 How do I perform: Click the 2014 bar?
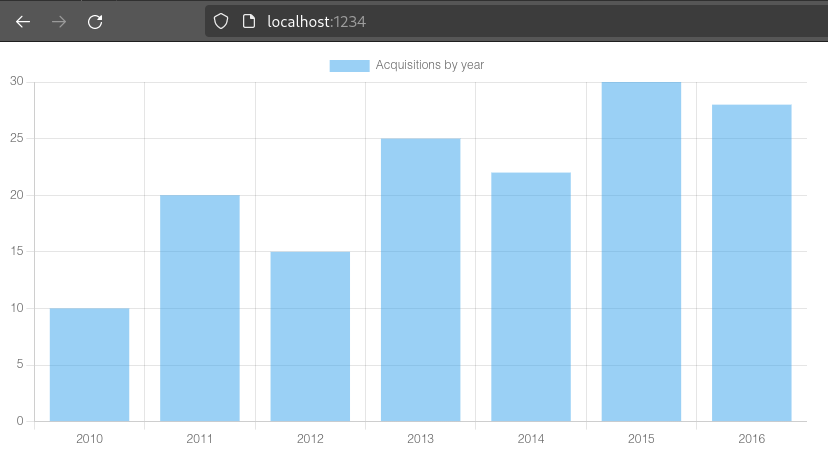click(531, 297)
